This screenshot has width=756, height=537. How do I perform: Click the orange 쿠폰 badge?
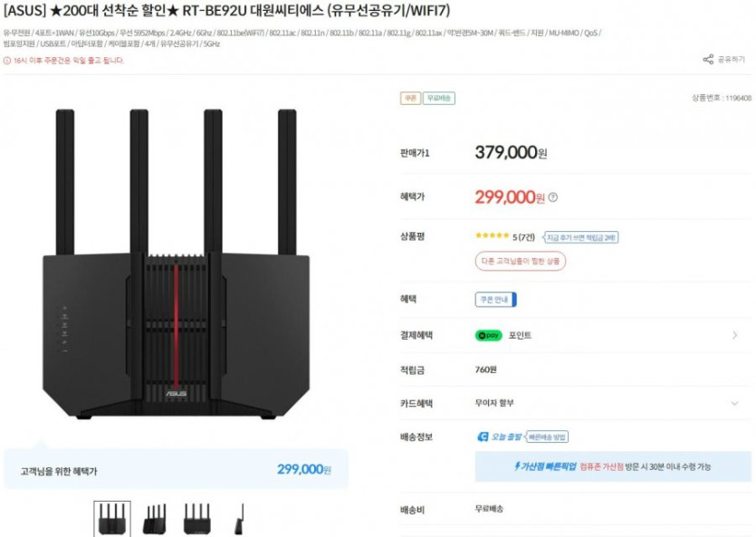tap(410, 98)
